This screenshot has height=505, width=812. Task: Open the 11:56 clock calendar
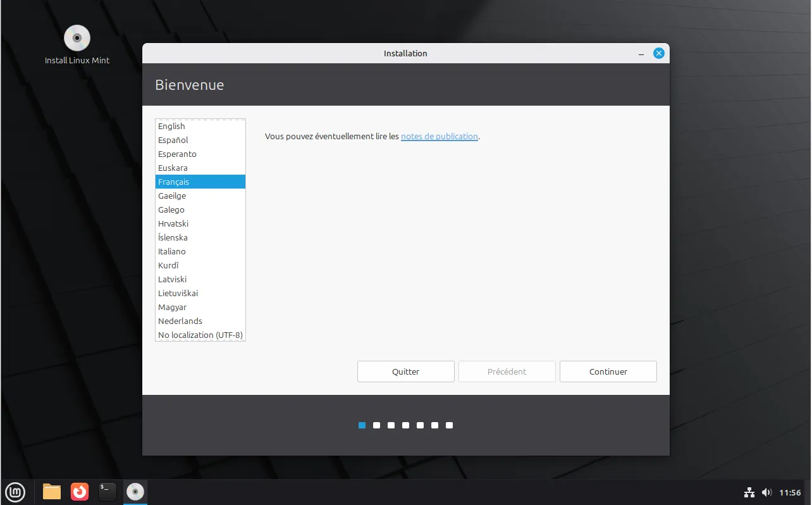coord(790,492)
